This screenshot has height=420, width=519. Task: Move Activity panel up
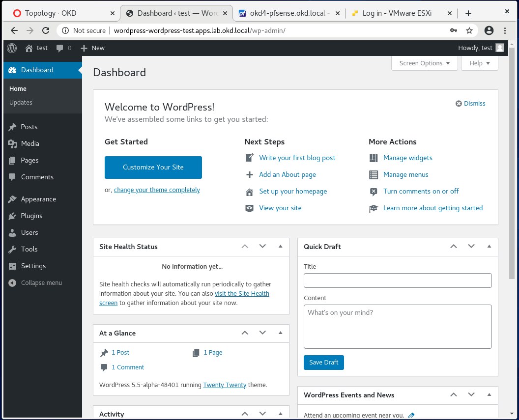click(245, 414)
